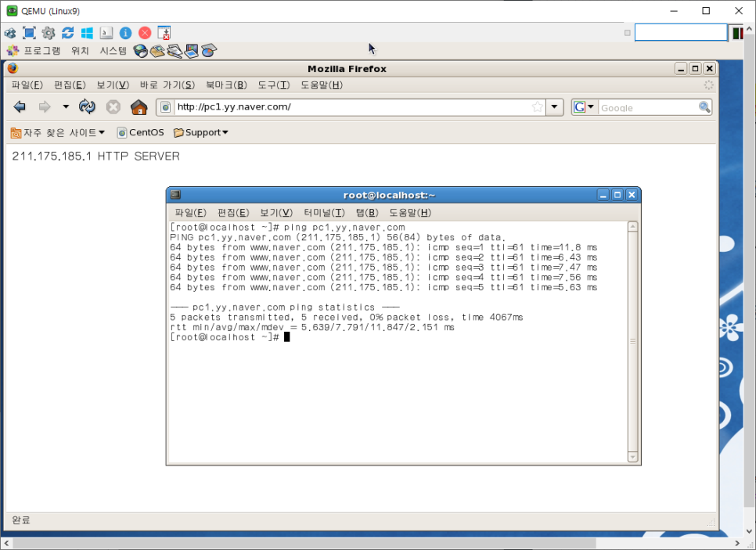Viewport: 756px width, 550px height.
Task: Launch the spreadsheet chart panel icon
Action: pyautogui.click(x=209, y=51)
